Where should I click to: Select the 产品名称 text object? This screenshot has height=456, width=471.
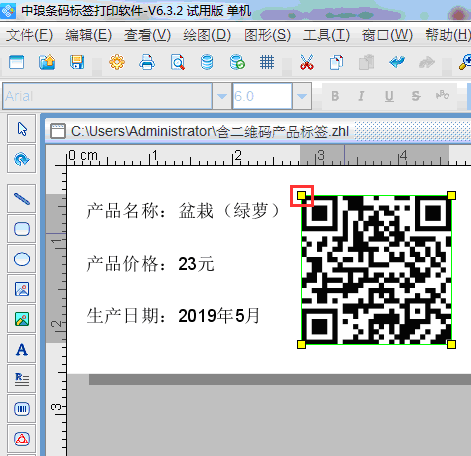coord(183,211)
